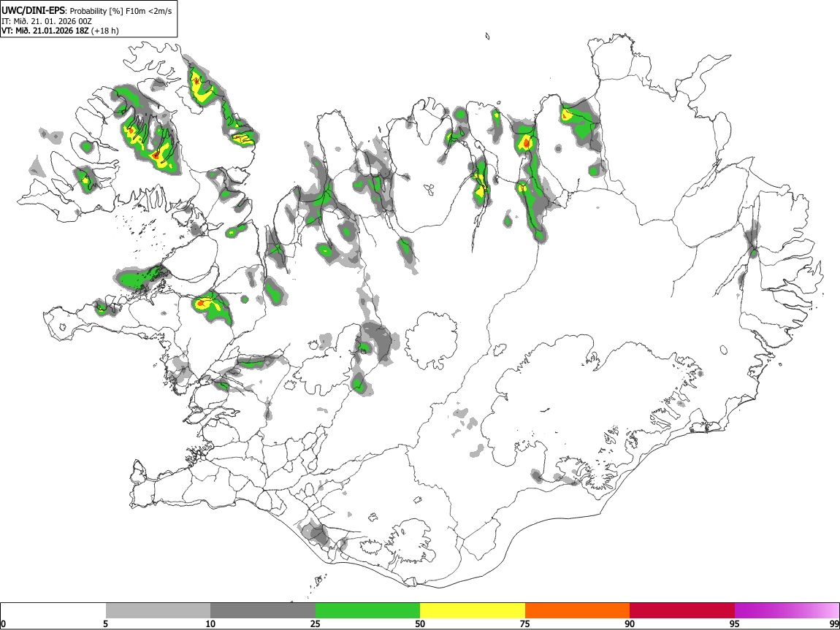Click the dark gray 10-25 legend swatch
The height and width of the screenshot is (630, 840).
[263, 611]
